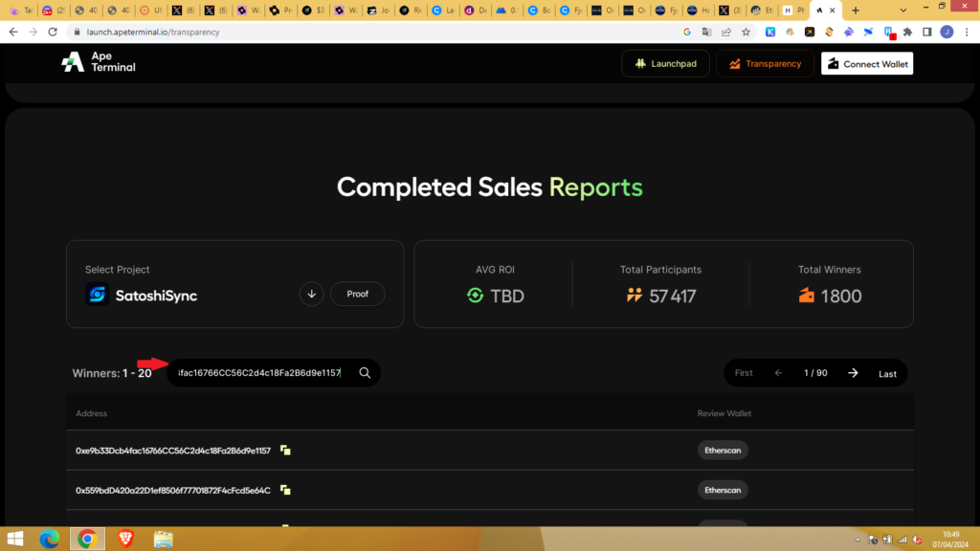Open the MetaMask fox extension
This screenshot has width=980, height=551.
pos(790,32)
